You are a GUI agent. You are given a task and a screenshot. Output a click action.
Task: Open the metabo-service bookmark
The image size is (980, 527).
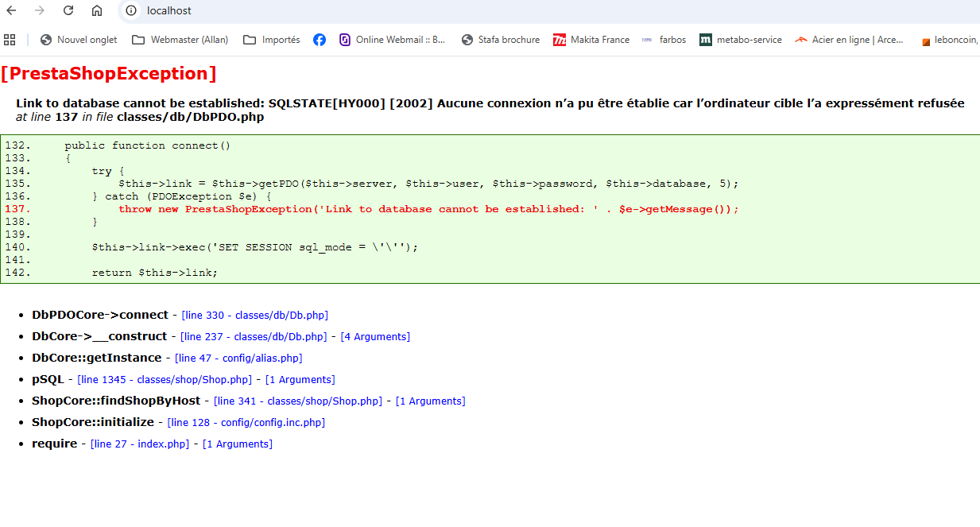tap(741, 40)
